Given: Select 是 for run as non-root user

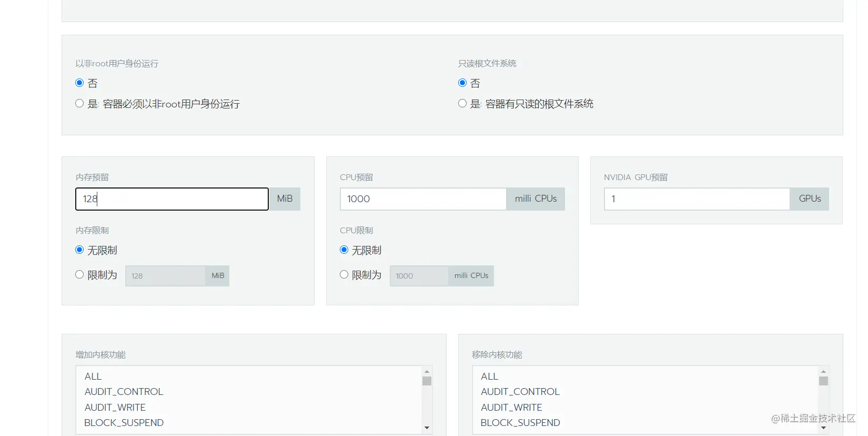Looking at the screenshot, I should 79,103.
